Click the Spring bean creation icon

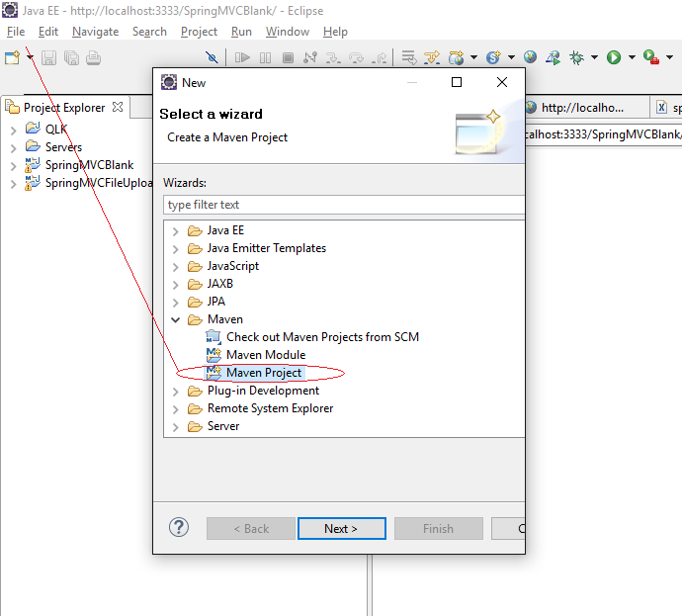tap(493, 57)
